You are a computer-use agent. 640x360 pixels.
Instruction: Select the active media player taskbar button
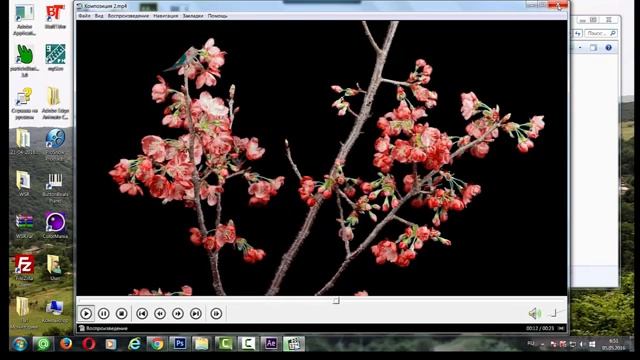(293, 344)
